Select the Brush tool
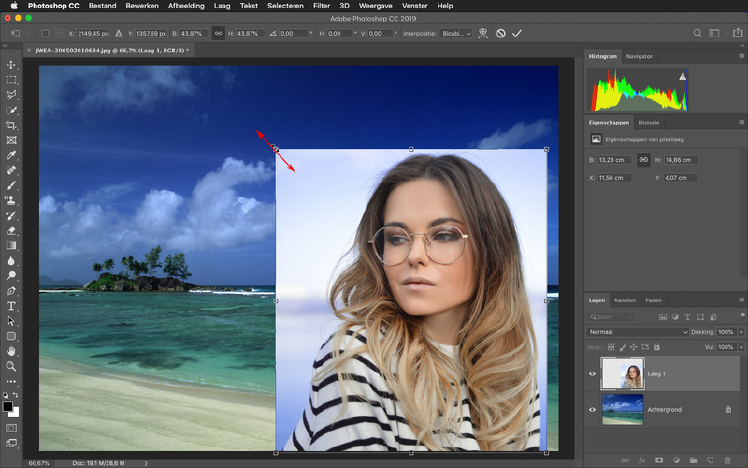The height and width of the screenshot is (468, 748). [11, 186]
